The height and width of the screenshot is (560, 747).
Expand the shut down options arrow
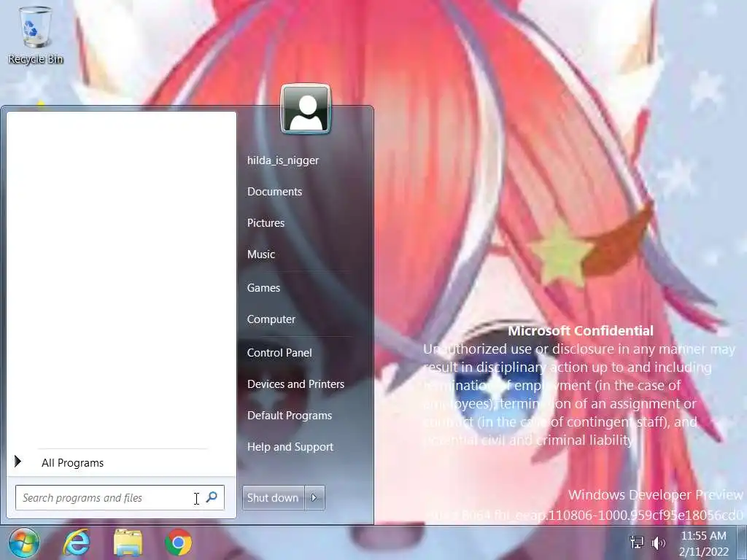pyautogui.click(x=314, y=497)
